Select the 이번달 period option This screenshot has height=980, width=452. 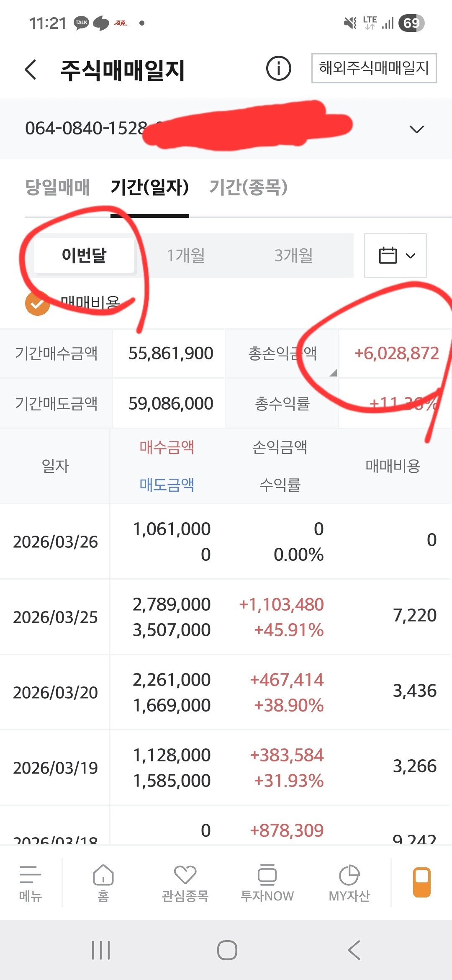(x=84, y=255)
